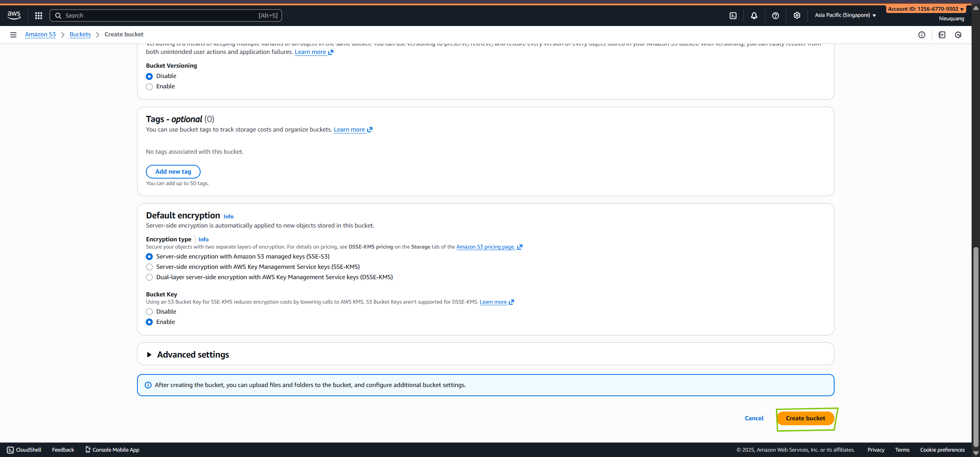Screen dimensions: 980x457
Task: Open the AWS services grid icon
Action: [38, 15]
